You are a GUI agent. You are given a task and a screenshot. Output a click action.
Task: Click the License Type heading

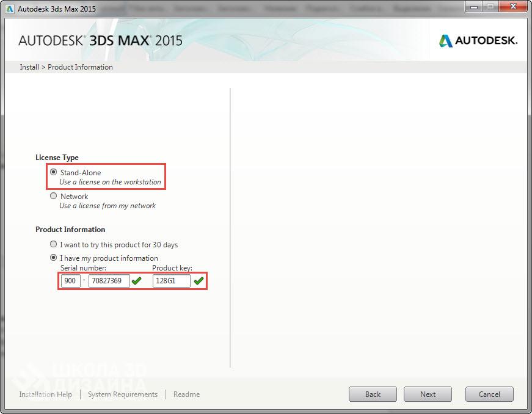pos(57,158)
